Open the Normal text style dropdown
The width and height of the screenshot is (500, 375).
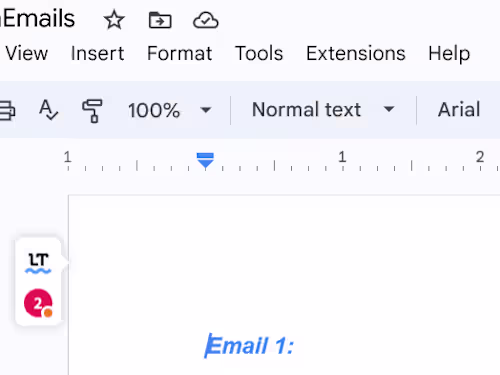coord(323,109)
